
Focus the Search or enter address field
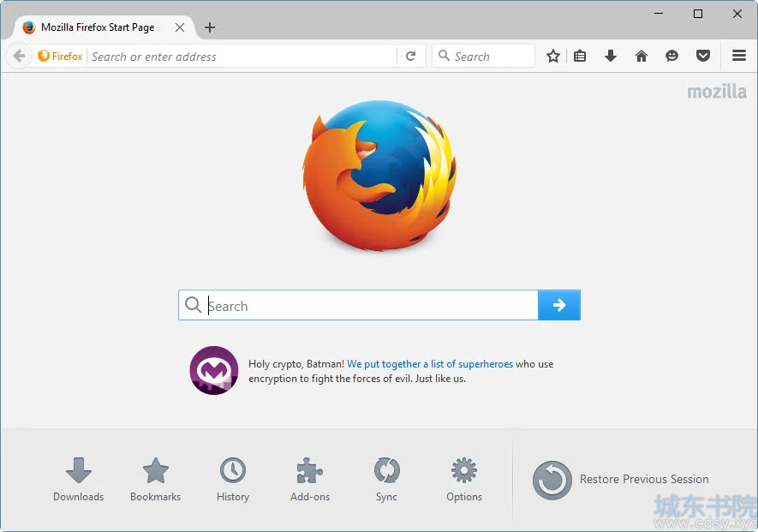pos(242,57)
